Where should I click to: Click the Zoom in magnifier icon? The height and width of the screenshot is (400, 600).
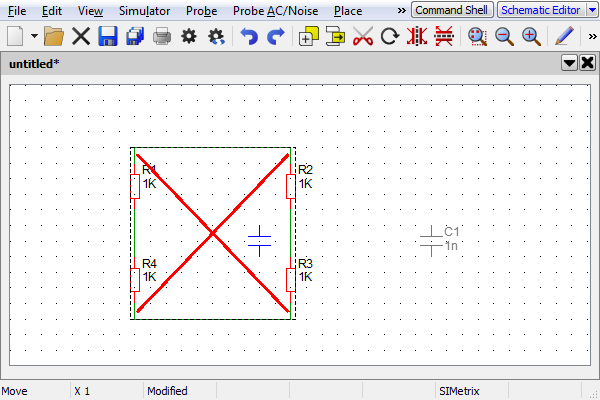531,36
